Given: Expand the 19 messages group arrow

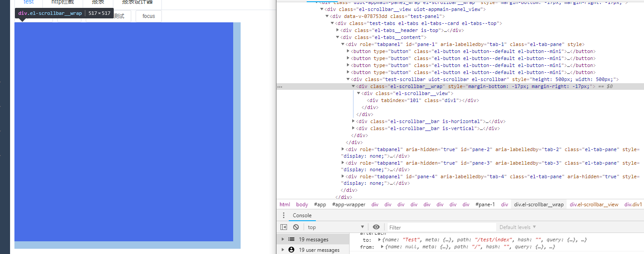Looking at the screenshot, I should (283, 239).
